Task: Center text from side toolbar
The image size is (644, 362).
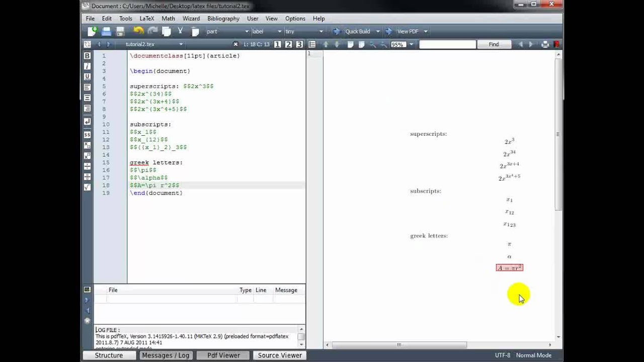Action: 87,98
